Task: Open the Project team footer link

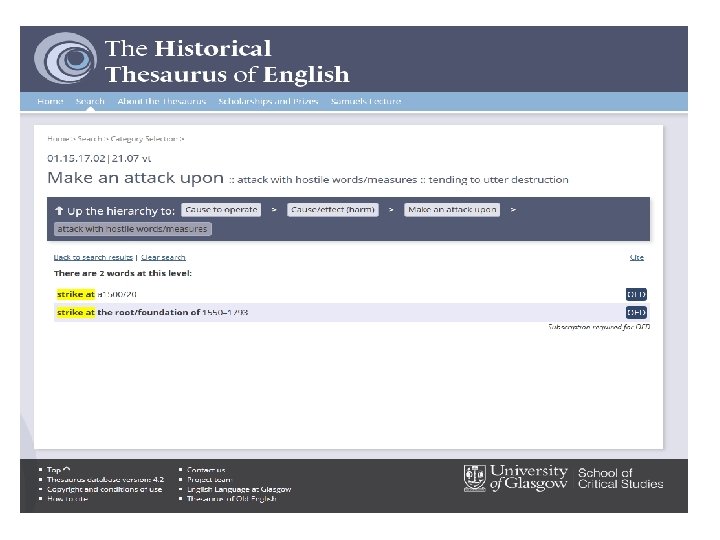Action: pyautogui.click(x=209, y=479)
